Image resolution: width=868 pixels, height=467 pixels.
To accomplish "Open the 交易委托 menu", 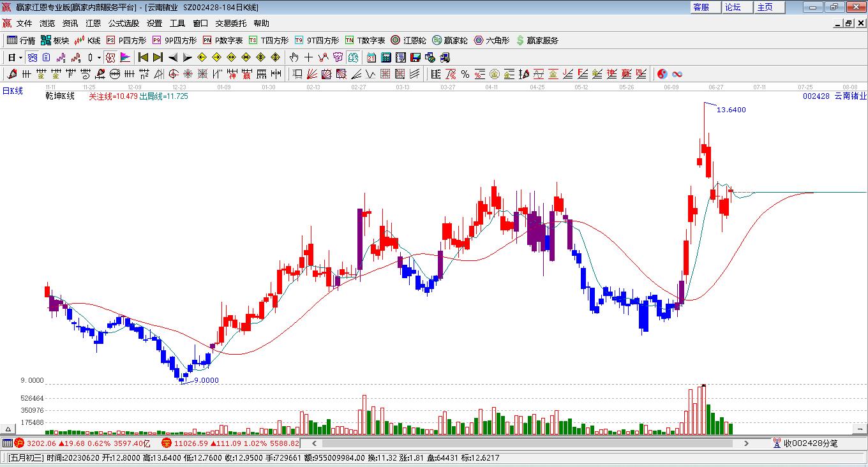I will pos(230,23).
